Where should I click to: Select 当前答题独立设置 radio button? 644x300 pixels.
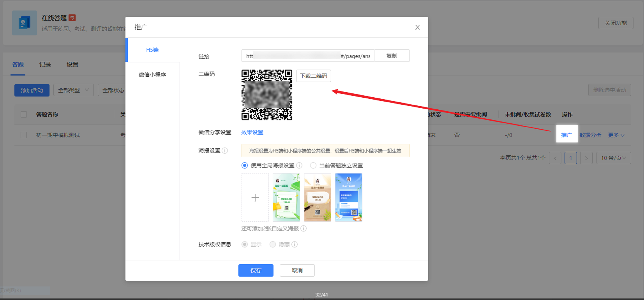click(313, 165)
